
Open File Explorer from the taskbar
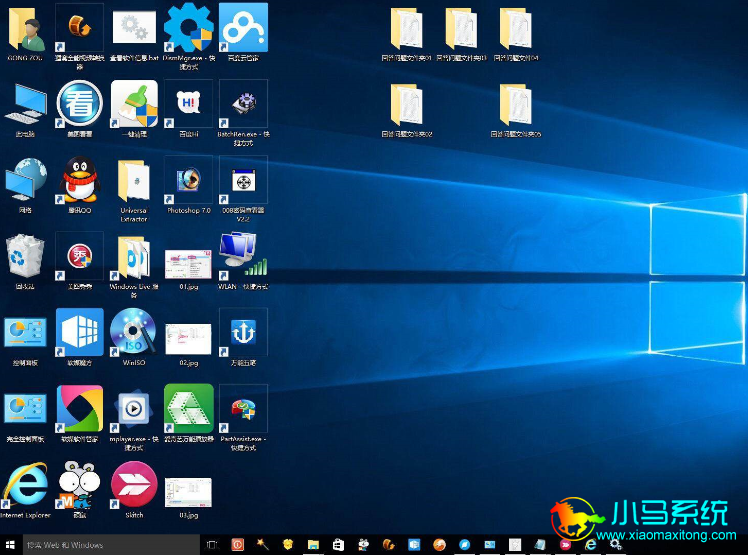coord(313,545)
